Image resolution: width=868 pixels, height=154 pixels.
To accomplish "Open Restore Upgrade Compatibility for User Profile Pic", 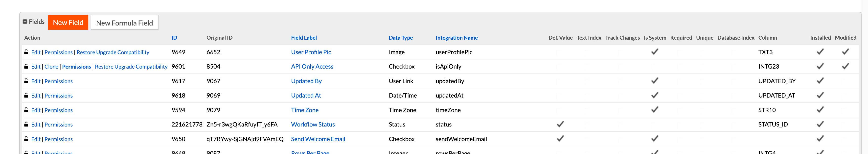I will tap(113, 52).
